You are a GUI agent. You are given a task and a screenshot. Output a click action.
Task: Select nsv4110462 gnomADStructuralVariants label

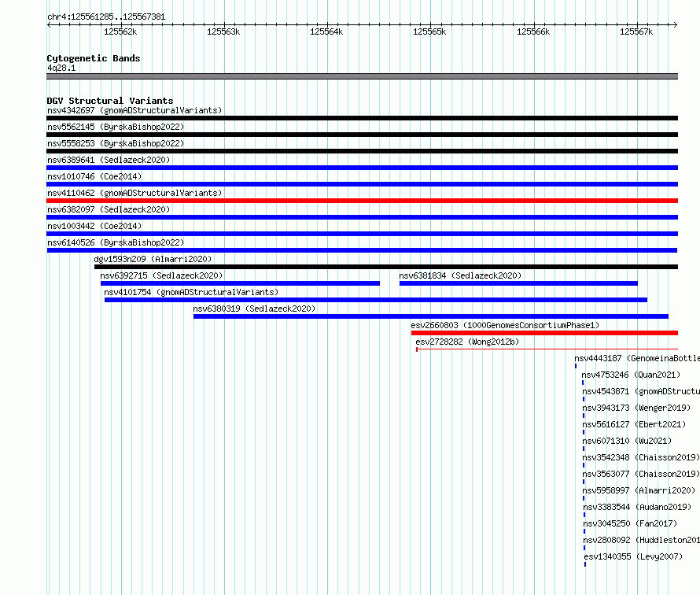[134, 193]
